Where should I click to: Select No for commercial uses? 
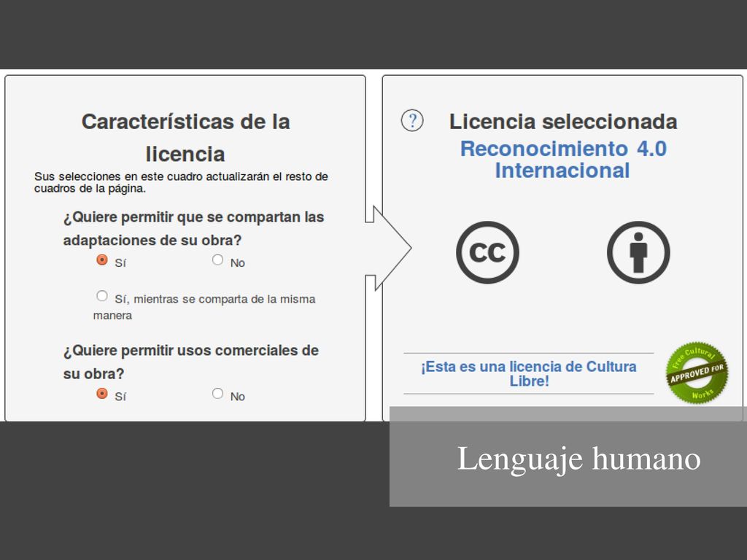217,394
